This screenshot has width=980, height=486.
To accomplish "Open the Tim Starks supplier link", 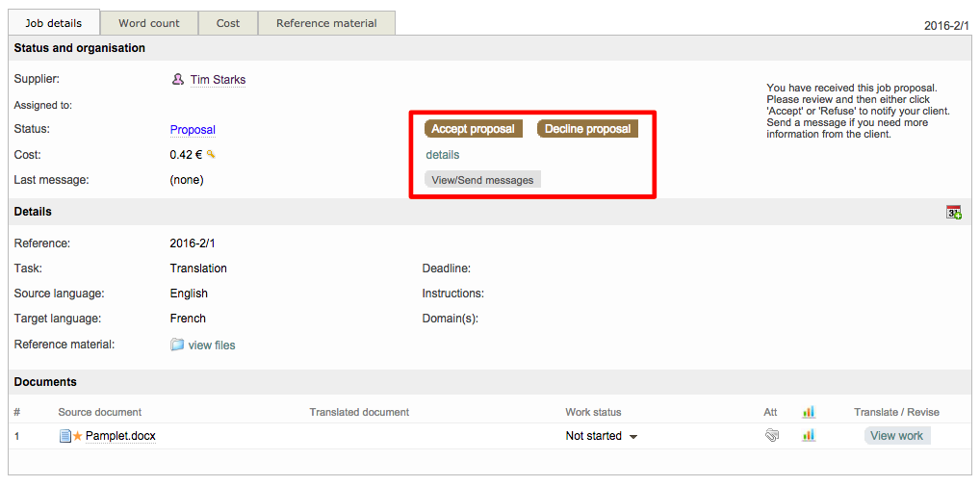I will (218, 80).
